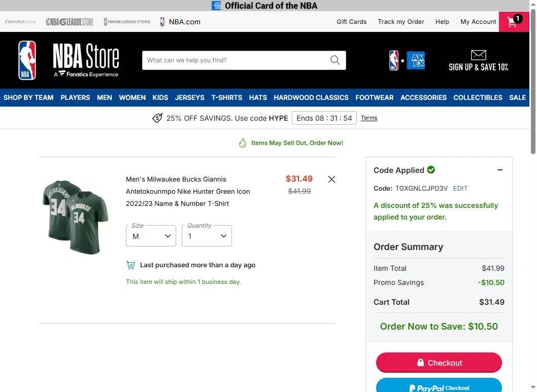Open the Quantity dropdown

pyautogui.click(x=207, y=236)
